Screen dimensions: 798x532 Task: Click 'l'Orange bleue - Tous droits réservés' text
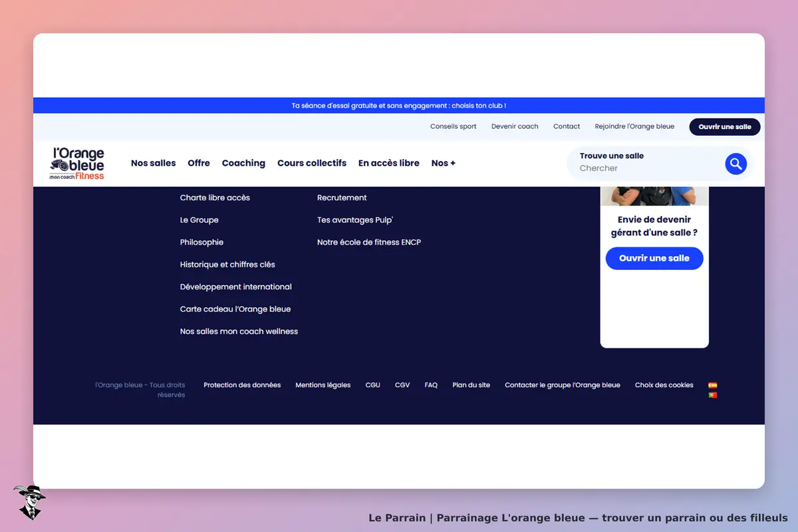(140, 390)
